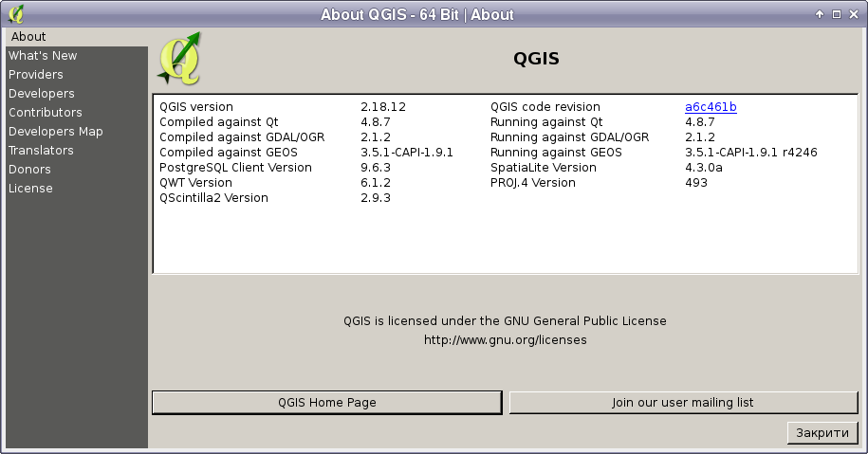The height and width of the screenshot is (454, 868).
Task: Open the a6c461b code revision link
Action: pos(711,107)
